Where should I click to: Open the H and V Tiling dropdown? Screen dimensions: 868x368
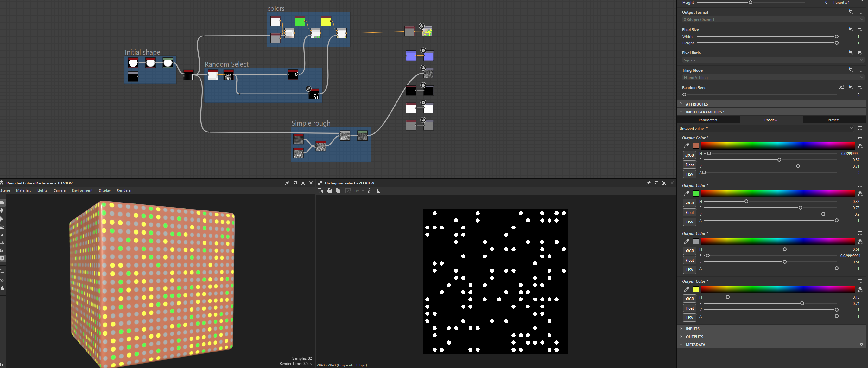[x=773, y=78]
